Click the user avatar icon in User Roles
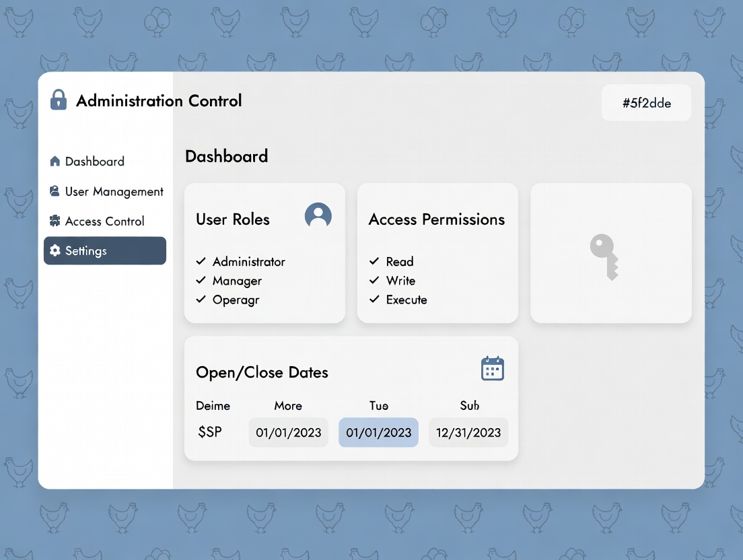This screenshot has width=743, height=560. pyautogui.click(x=318, y=215)
